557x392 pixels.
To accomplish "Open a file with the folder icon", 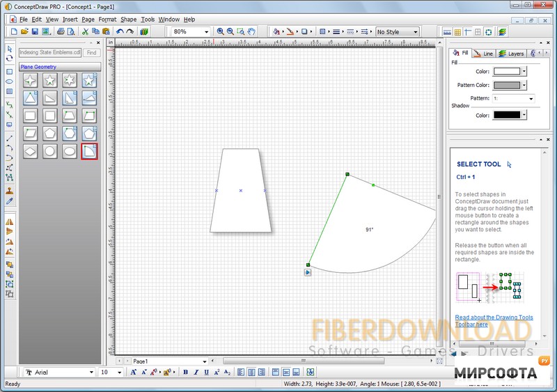I will coord(24,31).
